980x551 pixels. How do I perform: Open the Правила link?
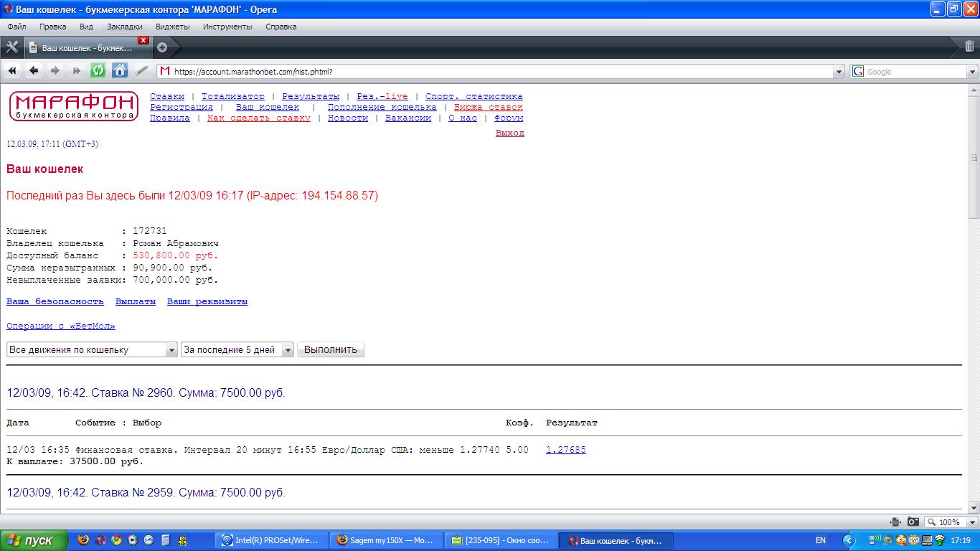[170, 118]
